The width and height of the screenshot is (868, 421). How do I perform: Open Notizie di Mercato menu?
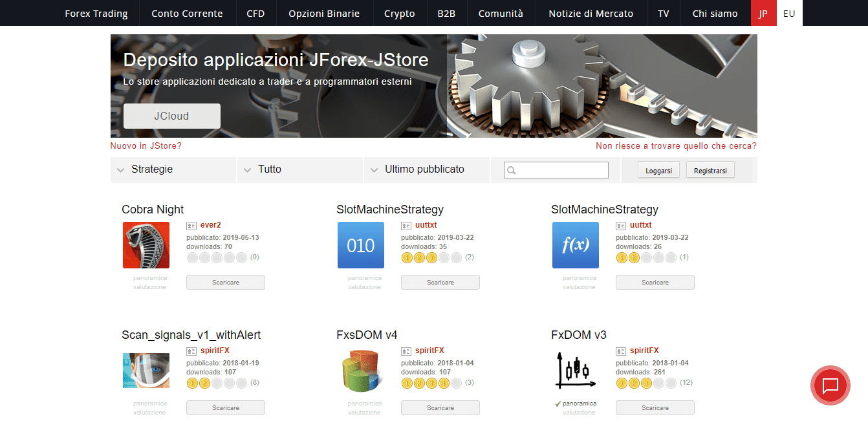click(591, 13)
